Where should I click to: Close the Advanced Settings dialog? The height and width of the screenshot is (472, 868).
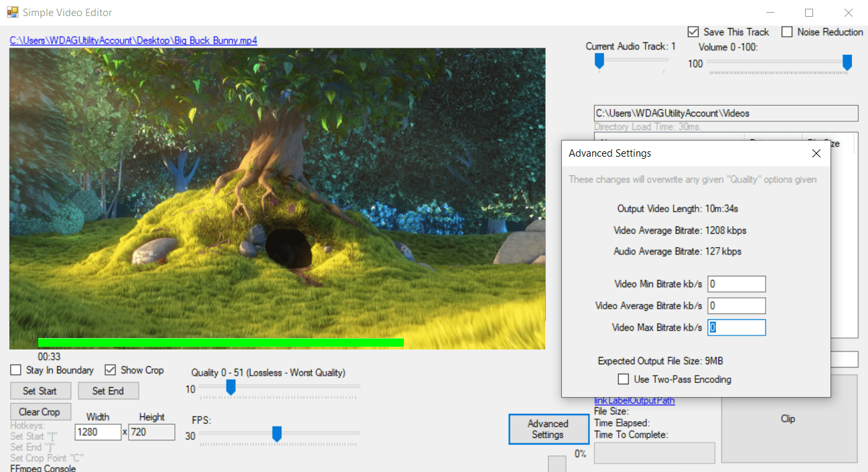(816, 153)
